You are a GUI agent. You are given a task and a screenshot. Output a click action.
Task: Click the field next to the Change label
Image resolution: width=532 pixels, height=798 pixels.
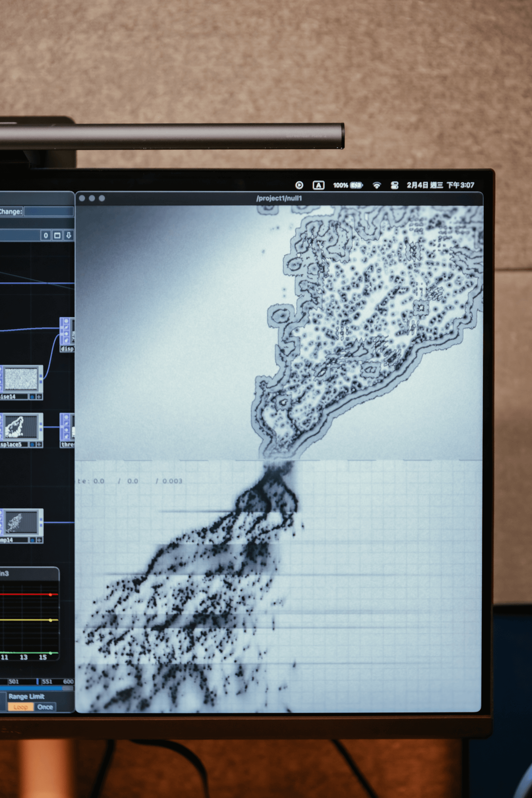point(48,211)
